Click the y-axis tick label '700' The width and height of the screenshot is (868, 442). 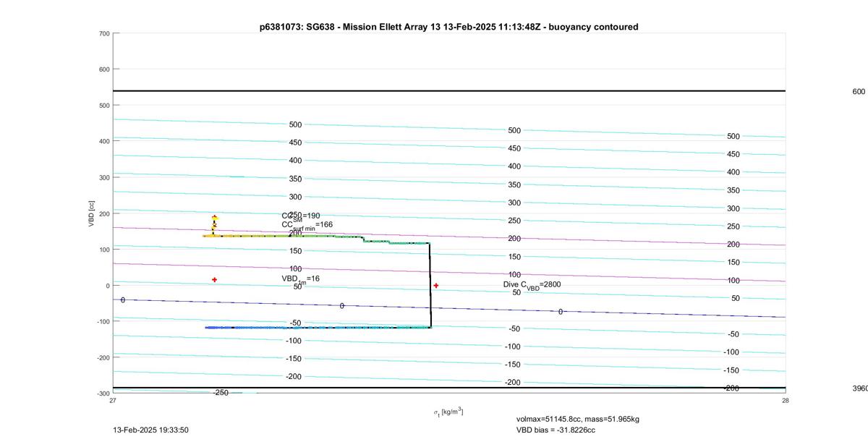(x=103, y=34)
